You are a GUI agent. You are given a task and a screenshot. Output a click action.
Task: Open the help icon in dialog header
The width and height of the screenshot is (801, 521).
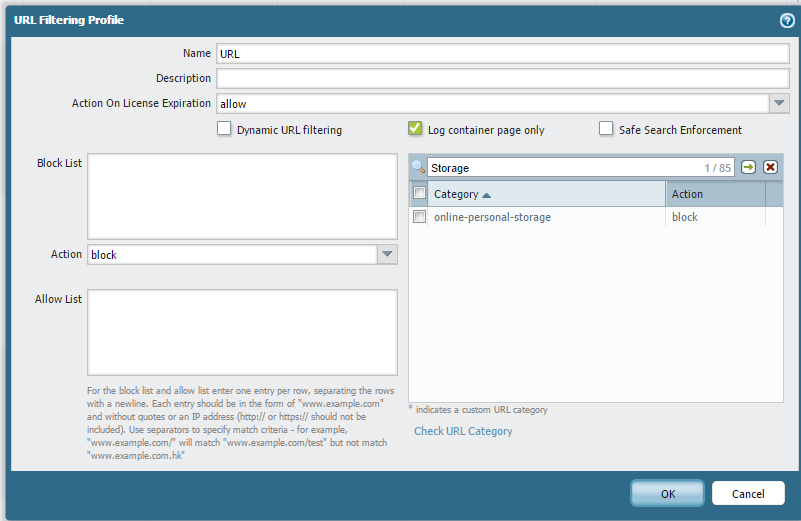787,20
